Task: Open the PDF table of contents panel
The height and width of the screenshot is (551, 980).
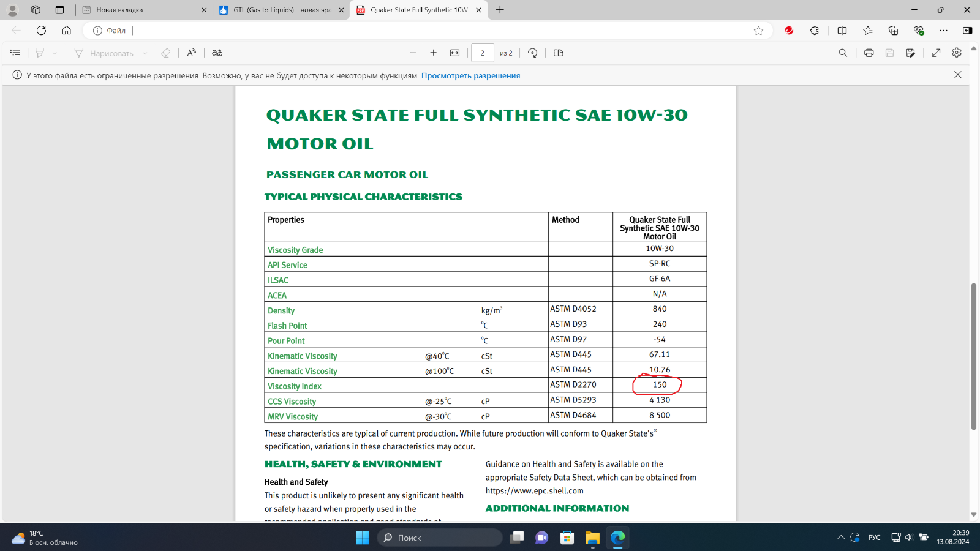Action: 15,53
